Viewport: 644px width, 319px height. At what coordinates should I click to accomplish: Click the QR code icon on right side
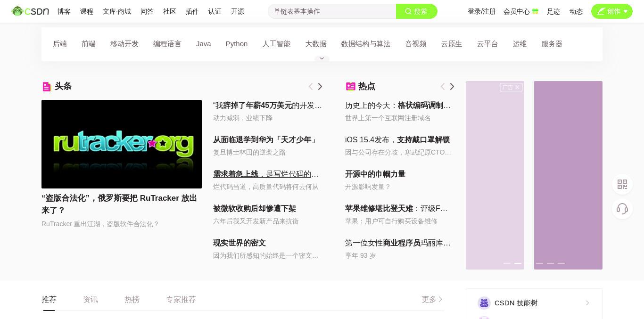[622, 184]
